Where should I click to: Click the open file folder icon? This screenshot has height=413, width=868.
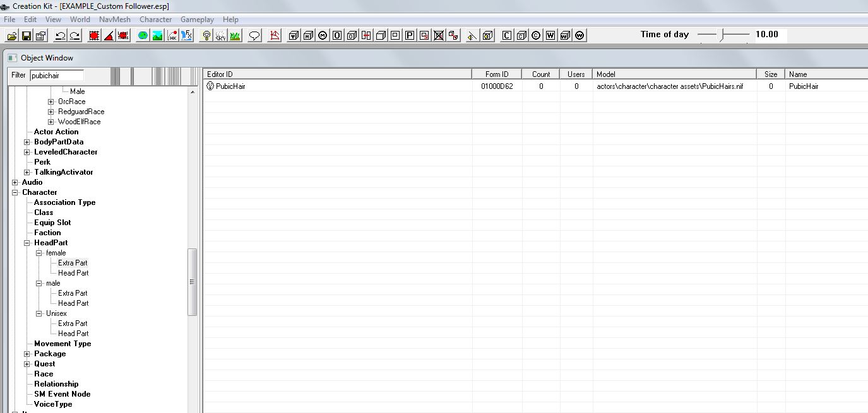coord(12,35)
